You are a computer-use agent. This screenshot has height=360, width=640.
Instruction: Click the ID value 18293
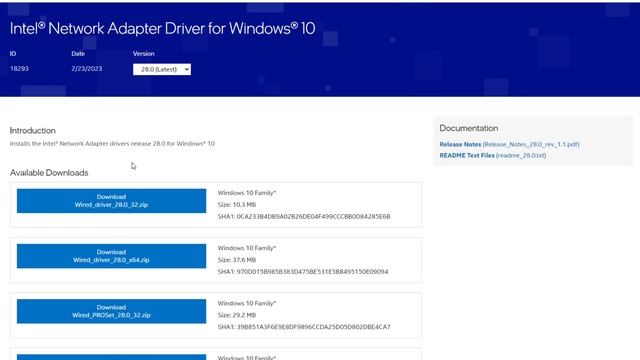[19, 69]
